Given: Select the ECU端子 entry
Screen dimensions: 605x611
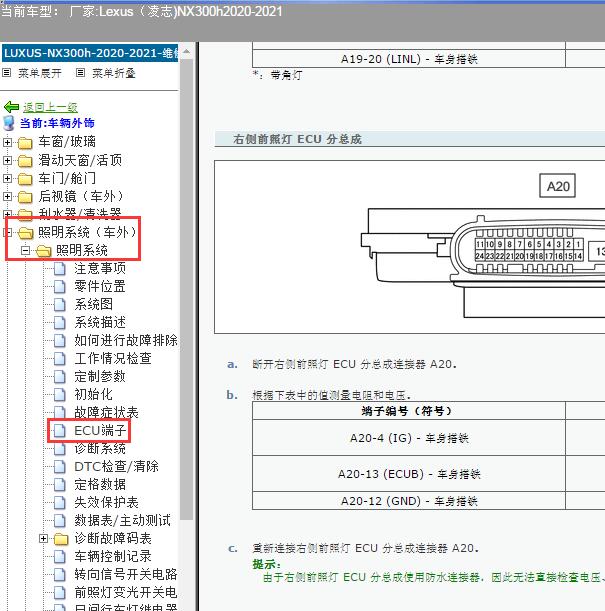Looking at the screenshot, I should click(x=100, y=431).
